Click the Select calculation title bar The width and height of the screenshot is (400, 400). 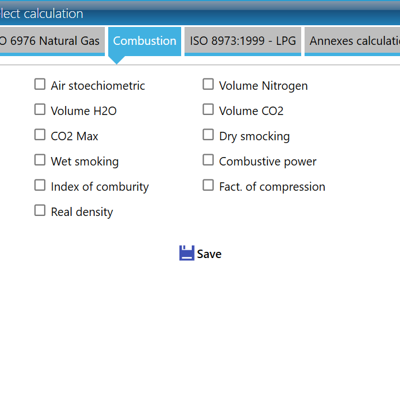click(200, 13)
